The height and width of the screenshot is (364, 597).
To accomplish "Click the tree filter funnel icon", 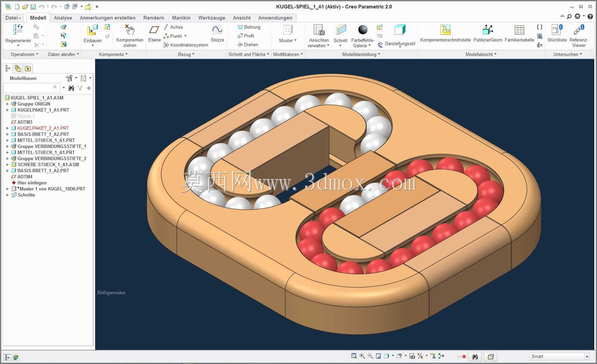I will 80,88.
